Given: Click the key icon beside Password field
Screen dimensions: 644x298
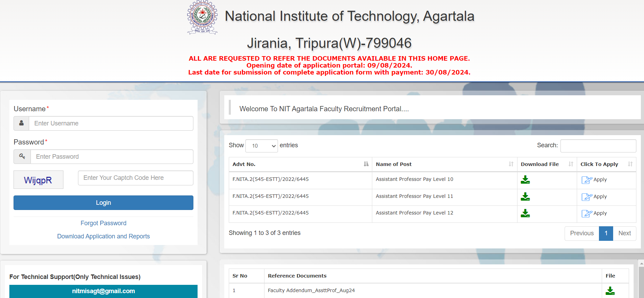Looking at the screenshot, I should pos(22,156).
